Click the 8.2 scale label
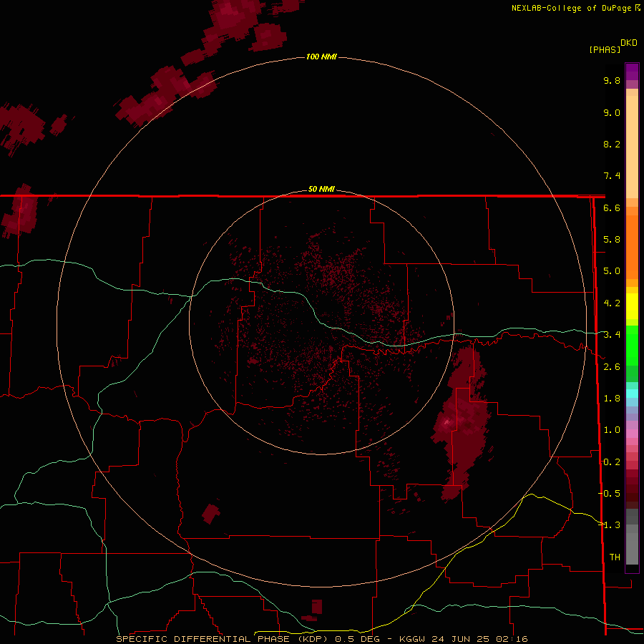The width and height of the screenshot is (644, 644). tap(612, 144)
